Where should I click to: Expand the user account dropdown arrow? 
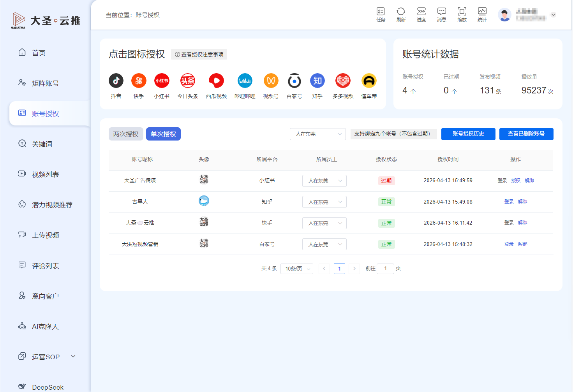pos(553,15)
